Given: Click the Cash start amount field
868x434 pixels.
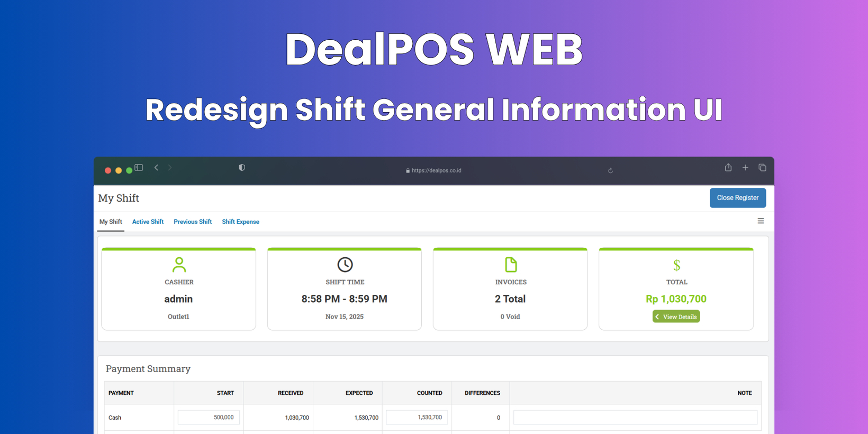Looking at the screenshot, I should tap(209, 418).
